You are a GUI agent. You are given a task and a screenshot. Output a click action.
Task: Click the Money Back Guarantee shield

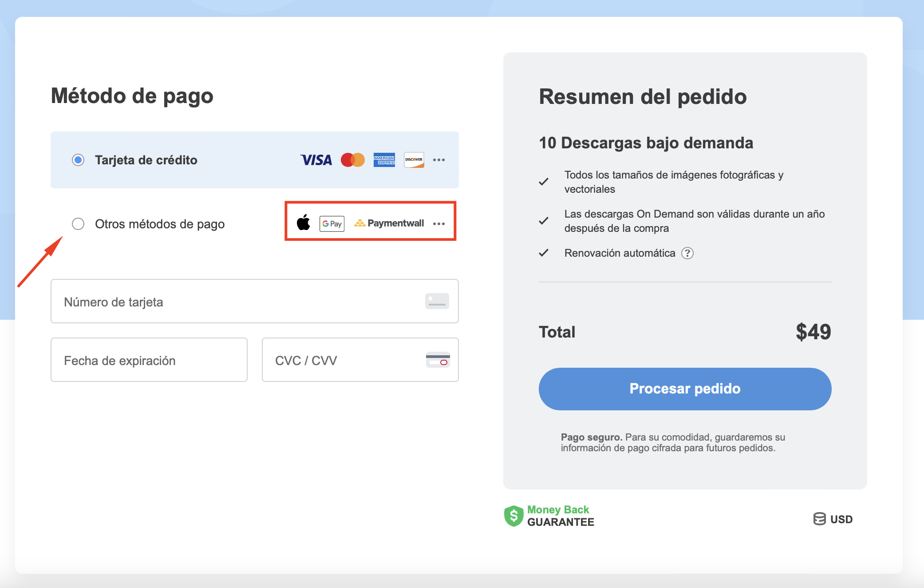click(513, 516)
